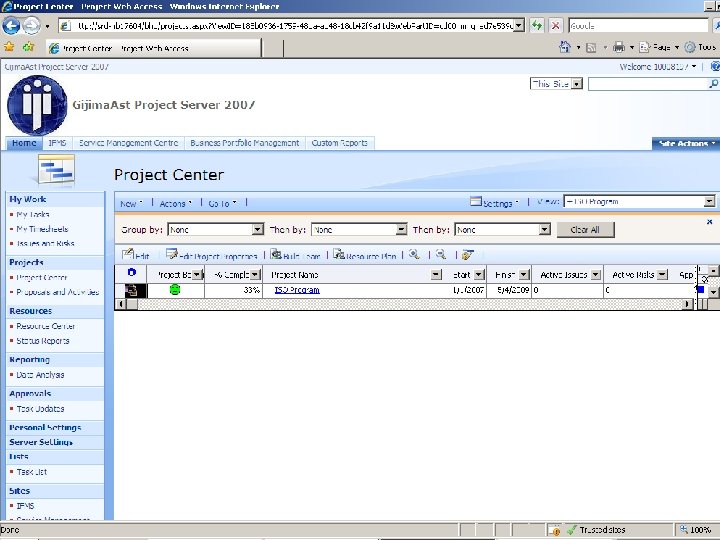
Task: Open Issues and Risks sidebar link
Action: click(45, 243)
